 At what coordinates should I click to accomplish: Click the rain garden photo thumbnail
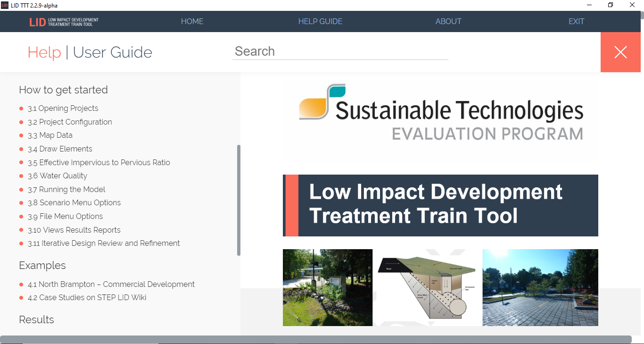pos(328,287)
